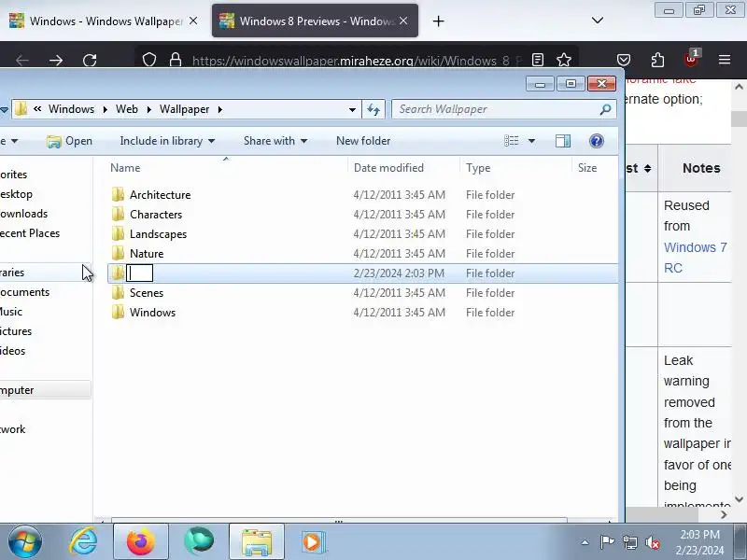Switch to Windows 8 Previews tab
The image size is (747, 560).
pos(315,21)
